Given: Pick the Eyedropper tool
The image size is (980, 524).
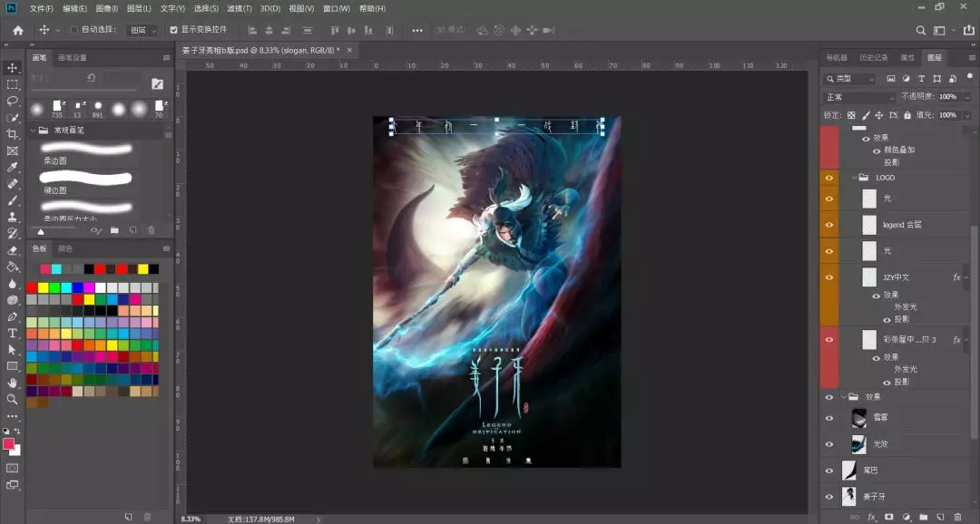Looking at the screenshot, I should [x=13, y=167].
